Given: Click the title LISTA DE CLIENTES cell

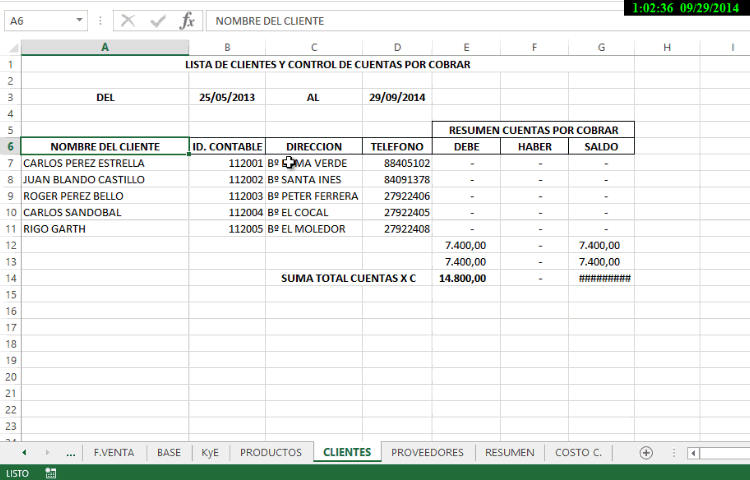Looking at the screenshot, I should coord(328,65).
